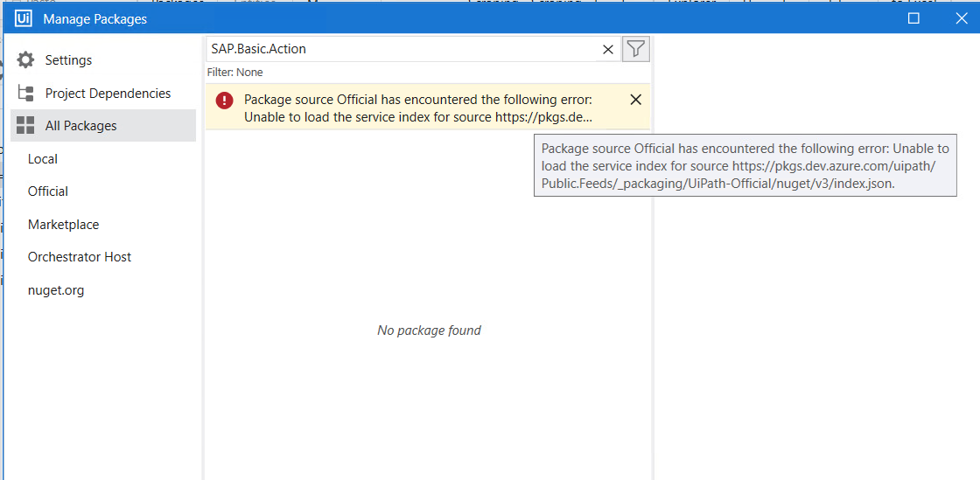This screenshot has height=480, width=980.
Task: Open the package filter funnel button
Action: pyautogui.click(x=635, y=49)
